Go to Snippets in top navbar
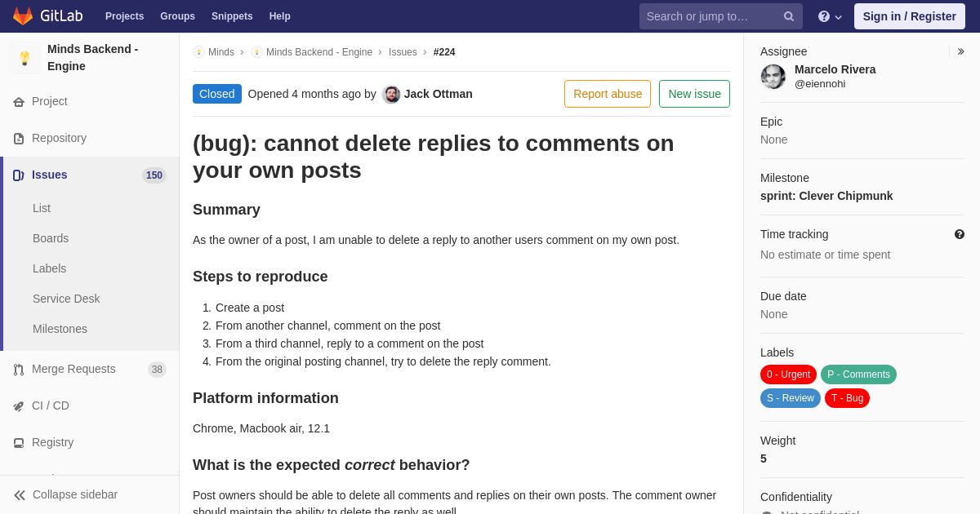Image resolution: width=980 pixels, height=514 pixels. tap(232, 16)
